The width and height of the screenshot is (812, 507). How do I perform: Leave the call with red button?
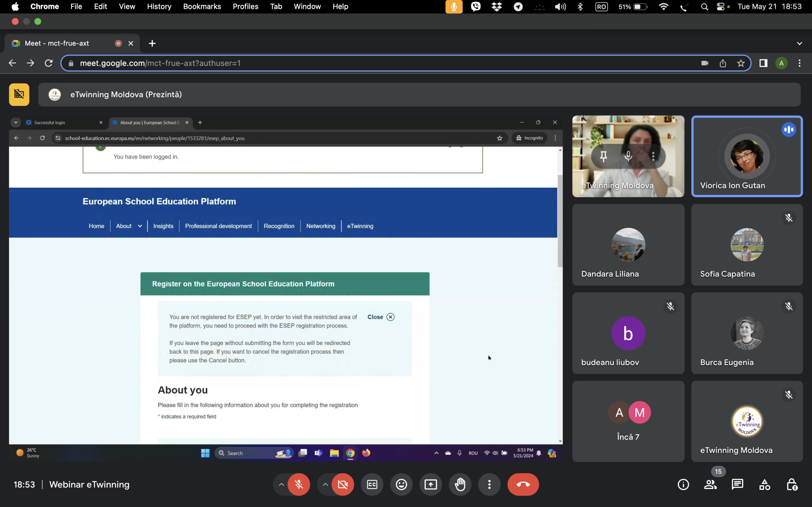(x=523, y=484)
